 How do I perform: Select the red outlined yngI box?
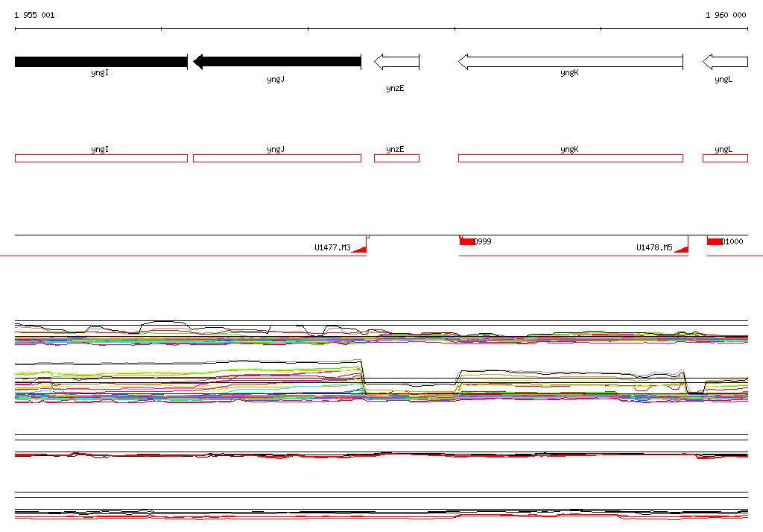[x=101, y=158]
